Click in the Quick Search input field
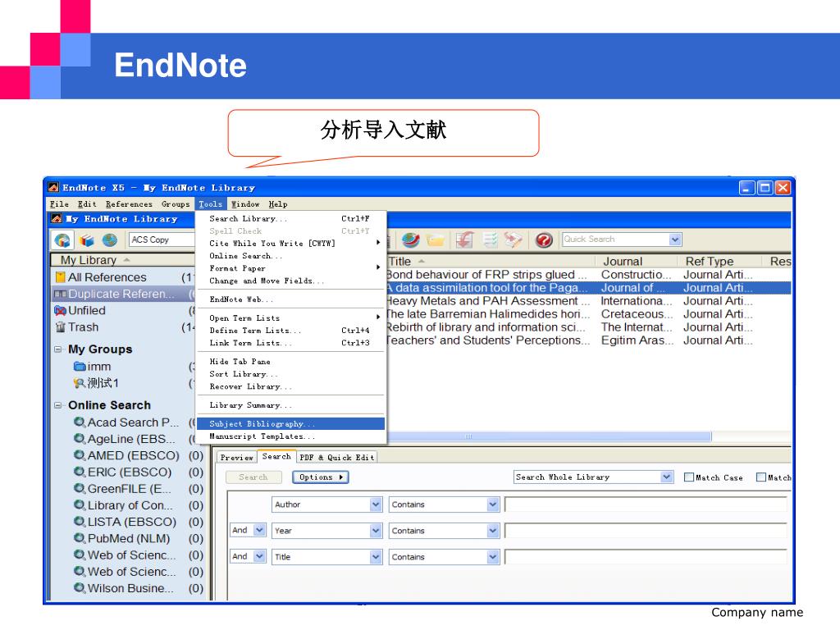 click(615, 240)
